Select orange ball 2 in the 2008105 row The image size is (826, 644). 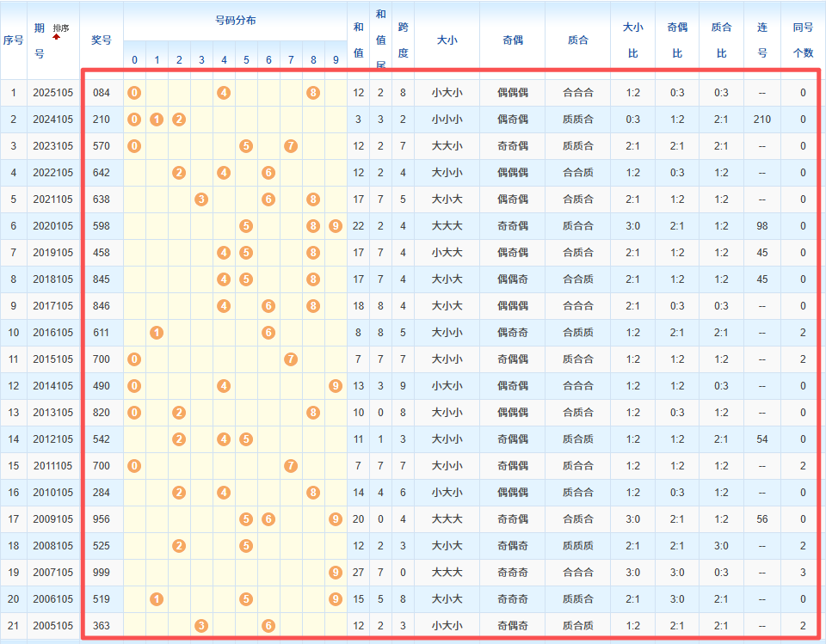coord(179,546)
